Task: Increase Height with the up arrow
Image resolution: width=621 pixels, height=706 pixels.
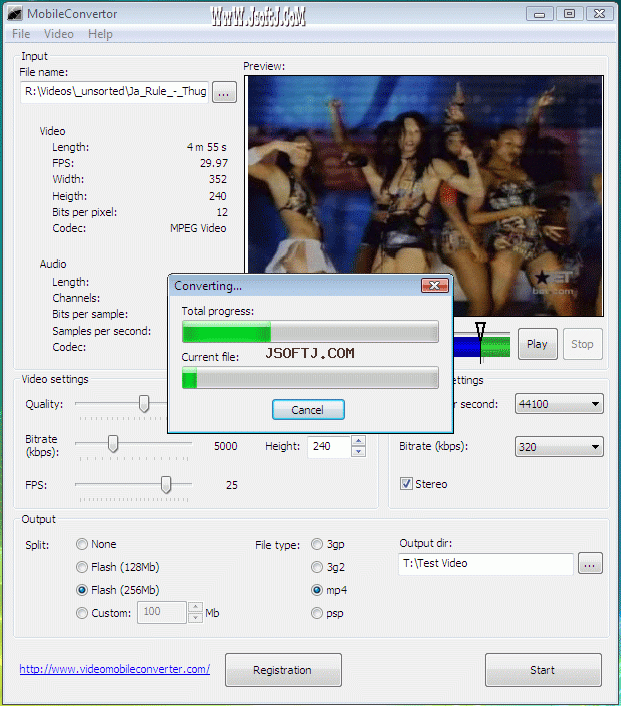Action: click(358, 441)
